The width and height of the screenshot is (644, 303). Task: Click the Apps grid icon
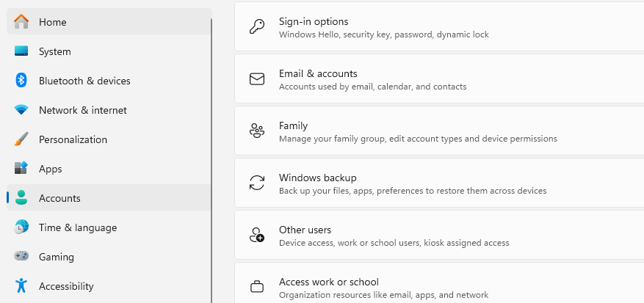click(21, 169)
